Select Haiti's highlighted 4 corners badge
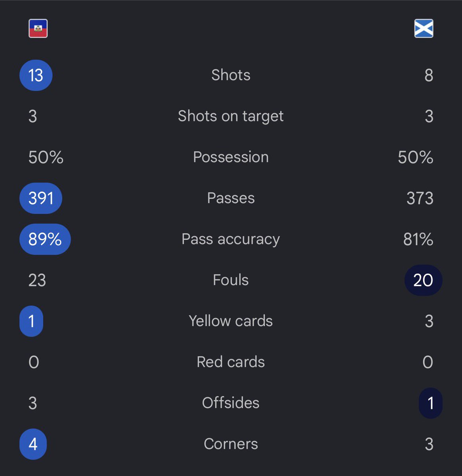 (33, 444)
